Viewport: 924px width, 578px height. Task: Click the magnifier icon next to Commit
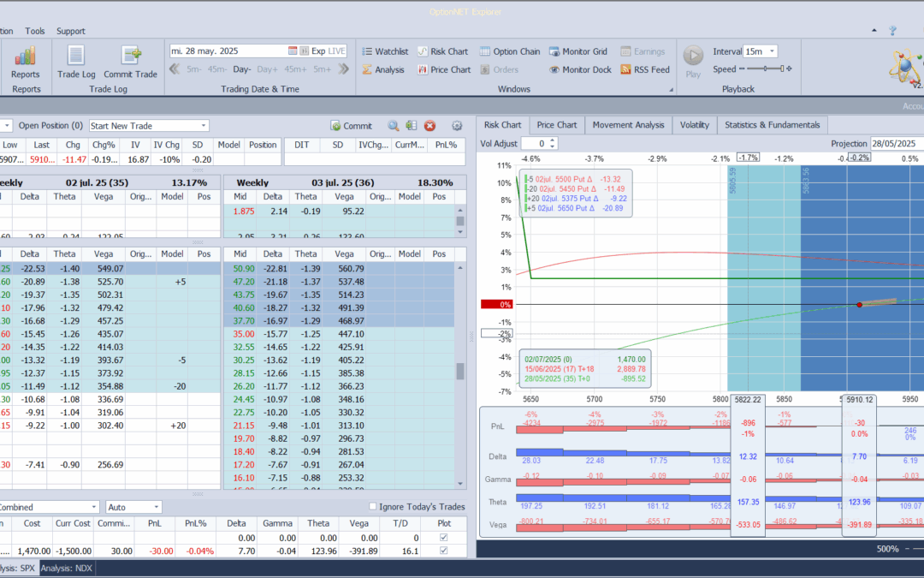coord(393,126)
